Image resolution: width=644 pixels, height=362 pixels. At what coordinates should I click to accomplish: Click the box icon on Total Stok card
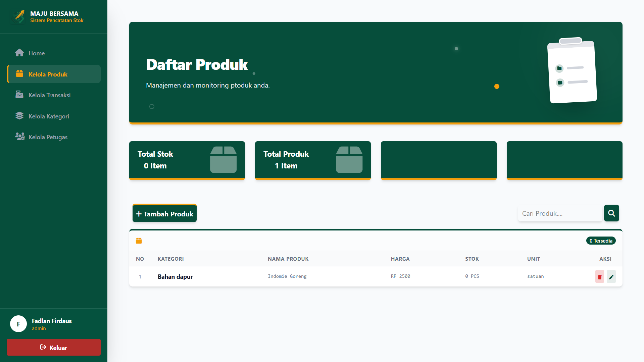pos(223,160)
